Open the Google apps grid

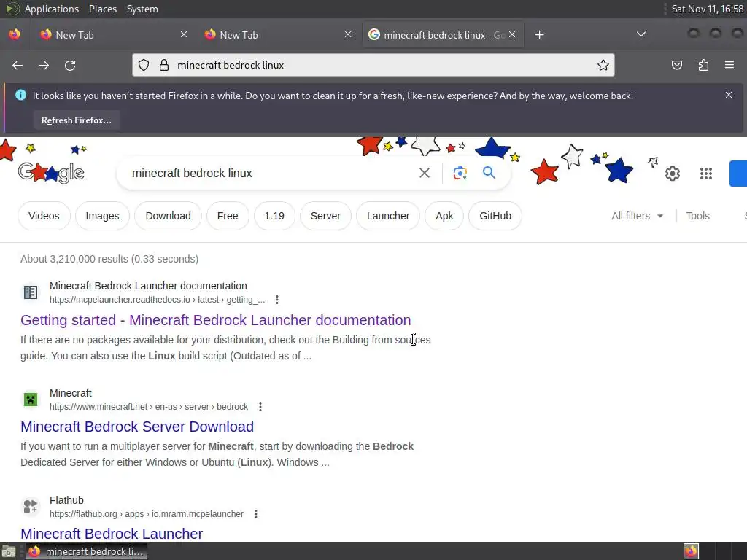pos(706,174)
